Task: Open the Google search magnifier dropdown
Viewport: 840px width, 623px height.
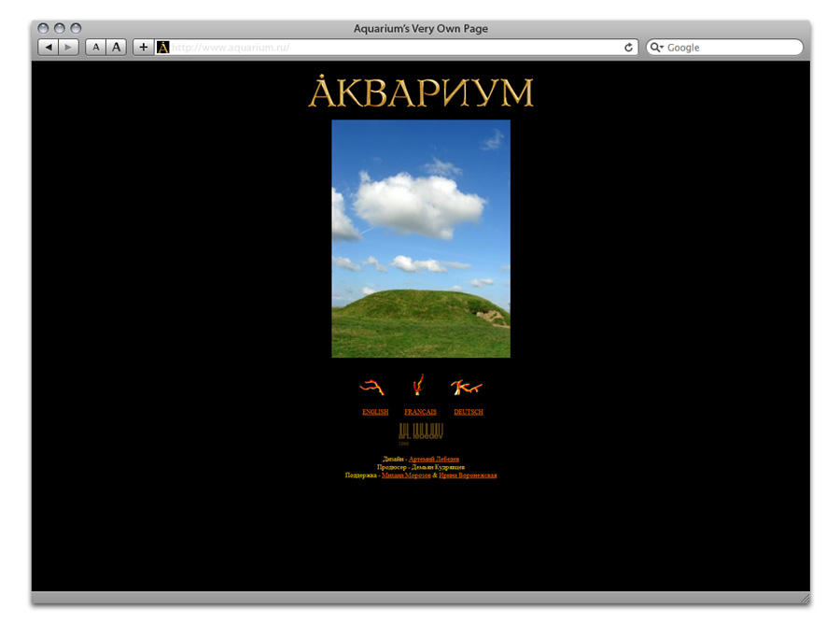Action: point(657,47)
